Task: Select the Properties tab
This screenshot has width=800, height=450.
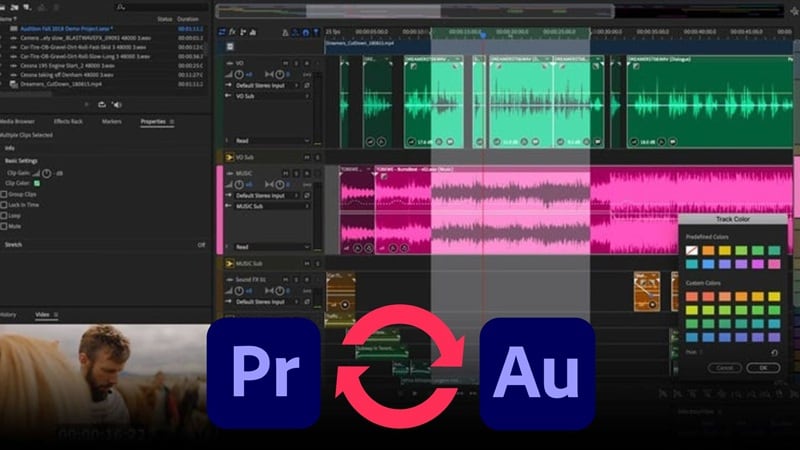Action: [x=153, y=121]
